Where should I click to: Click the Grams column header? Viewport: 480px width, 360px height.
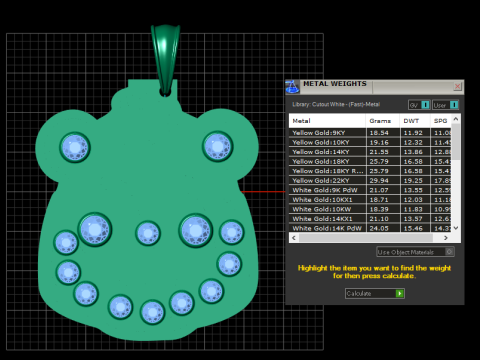click(x=383, y=121)
